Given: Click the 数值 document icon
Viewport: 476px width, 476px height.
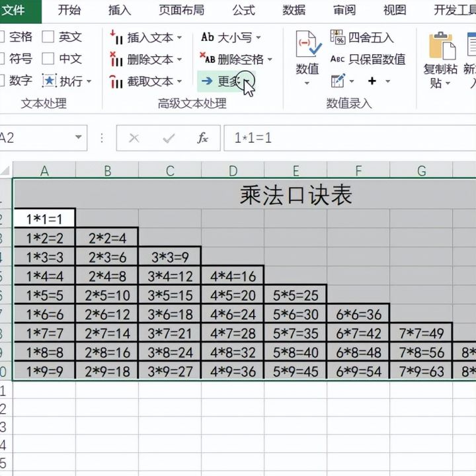Looking at the screenshot, I should point(308,44).
